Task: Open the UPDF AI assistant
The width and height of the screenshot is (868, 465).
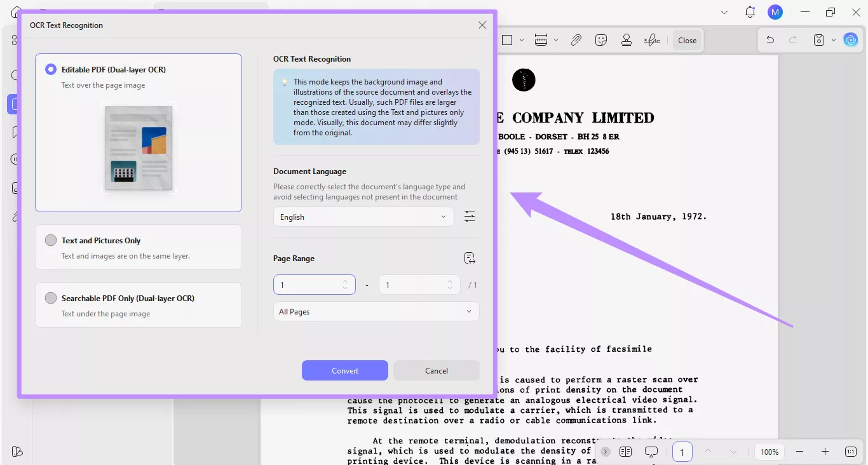Action: (850, 39)
